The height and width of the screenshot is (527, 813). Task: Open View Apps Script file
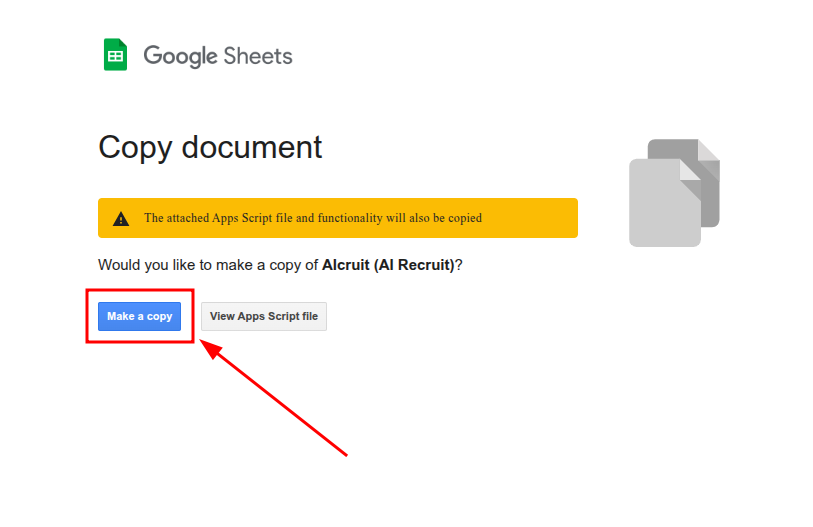click(x=264, y=316)
